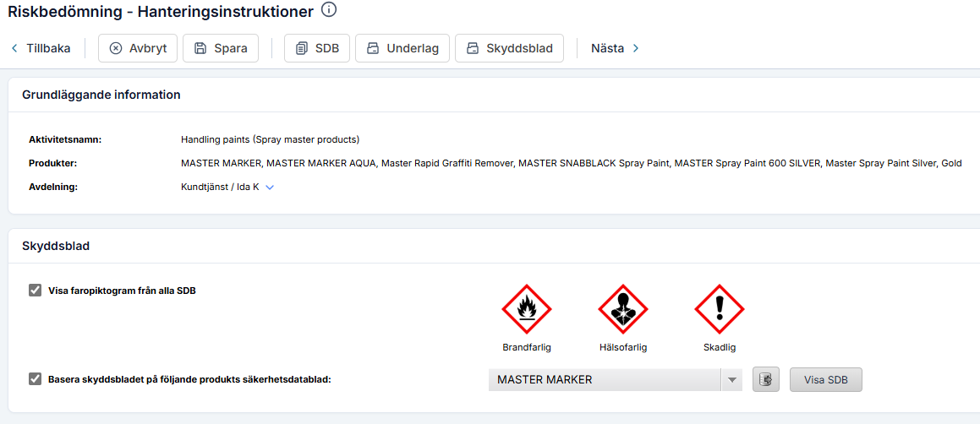Click the products list starting with MASTER MARKER
Image resolution: width=980 pixels, height=424 pixels.
pos(571,163)
